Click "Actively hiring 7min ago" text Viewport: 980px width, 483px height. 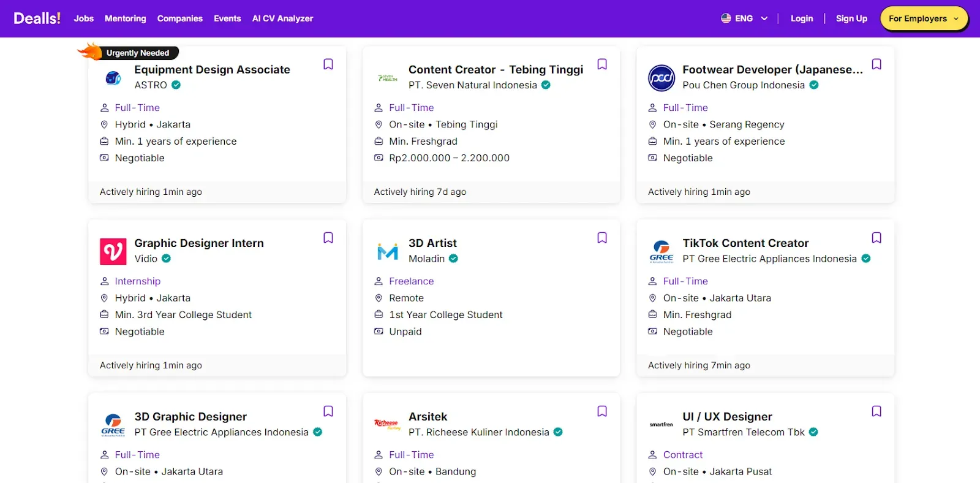[699, 365]
